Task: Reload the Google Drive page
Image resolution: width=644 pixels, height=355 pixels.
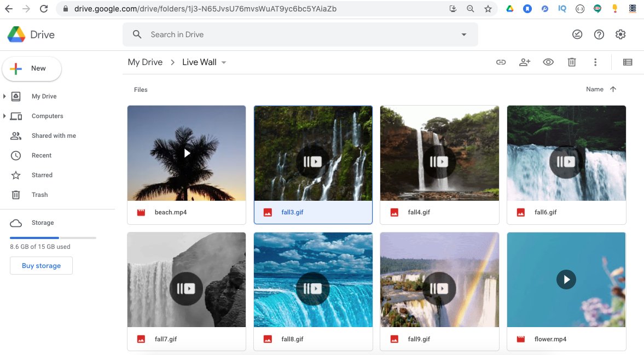Action: [44, 9]
